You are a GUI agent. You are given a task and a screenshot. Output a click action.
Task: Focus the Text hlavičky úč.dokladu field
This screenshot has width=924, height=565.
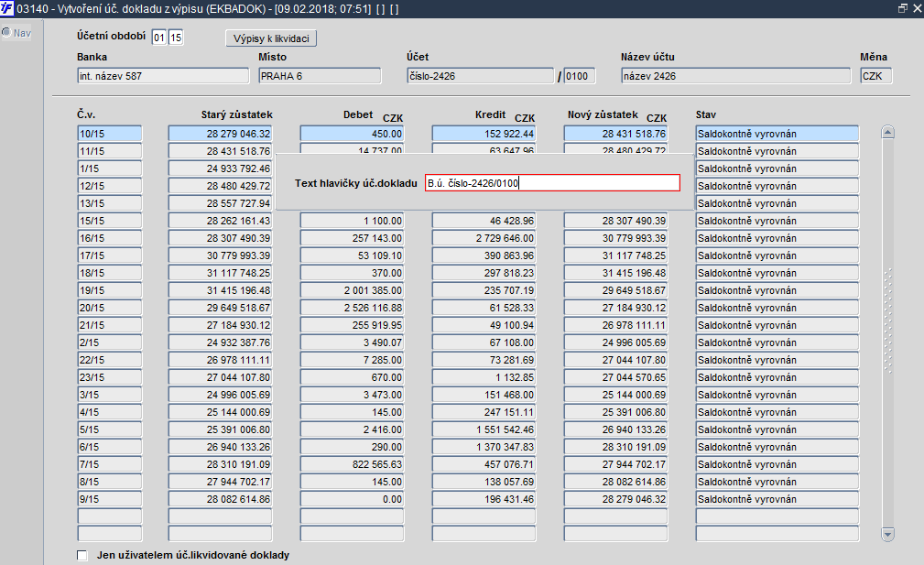[552, 182]
